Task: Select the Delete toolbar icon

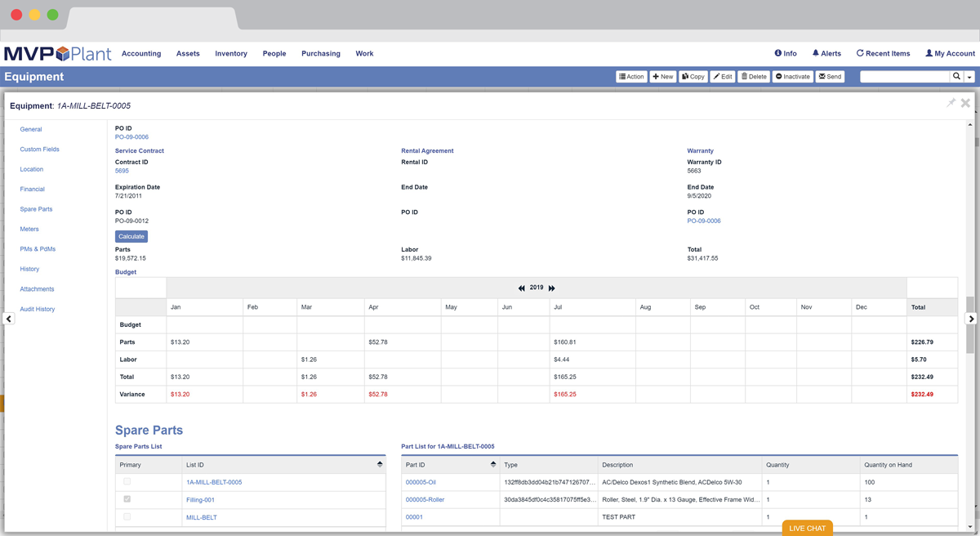Action: pos(753,76)
